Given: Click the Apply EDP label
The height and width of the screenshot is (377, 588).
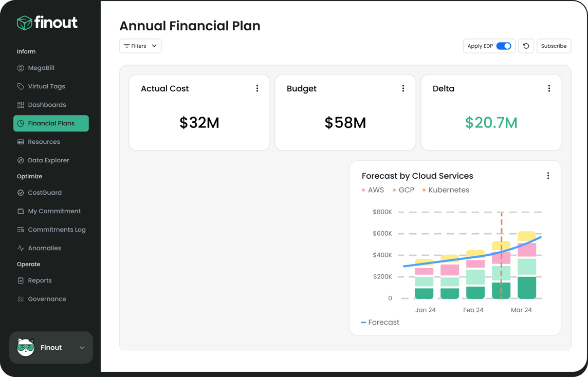Looking at the screenshot, I should (480, 46).
